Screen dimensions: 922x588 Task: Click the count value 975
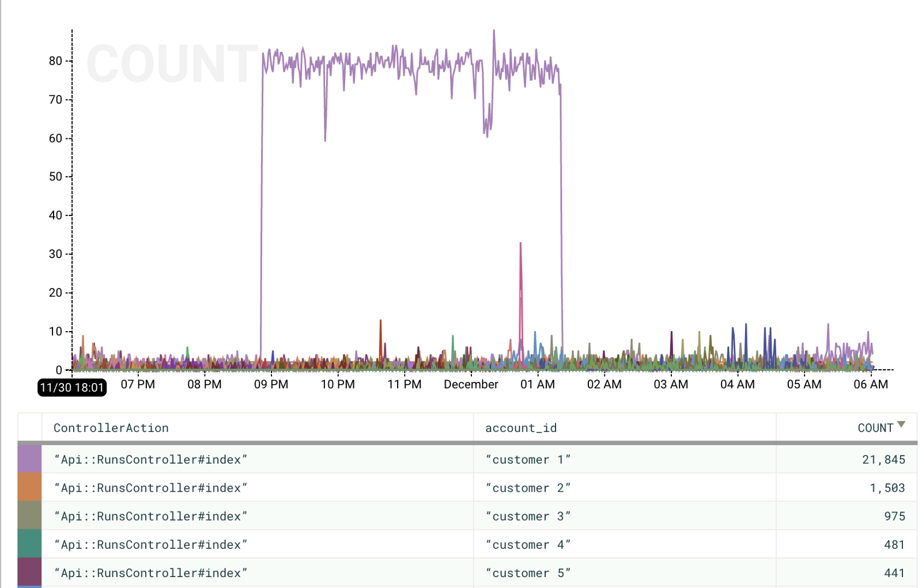(895, 516)
